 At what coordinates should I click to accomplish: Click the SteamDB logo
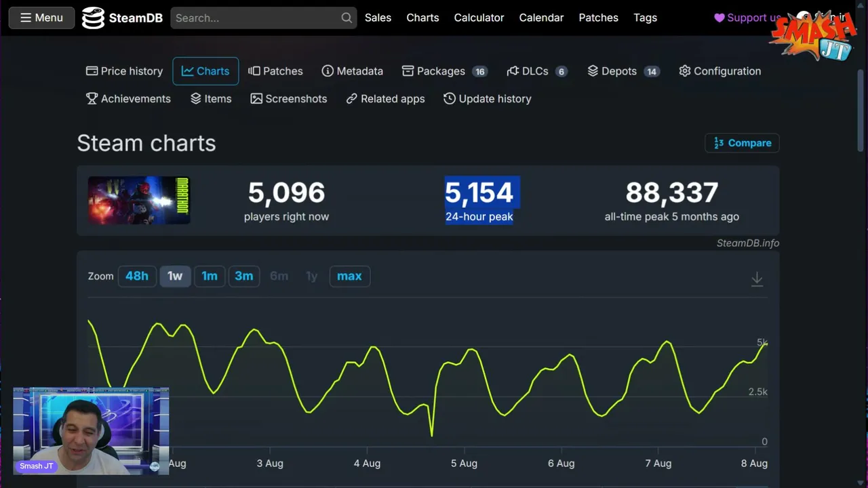pos(122,18)
